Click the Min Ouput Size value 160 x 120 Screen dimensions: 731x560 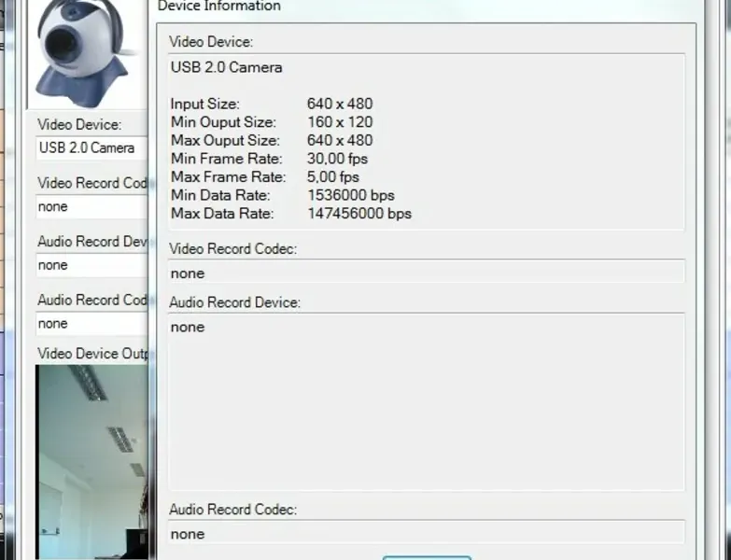click(x=340, y=122)
